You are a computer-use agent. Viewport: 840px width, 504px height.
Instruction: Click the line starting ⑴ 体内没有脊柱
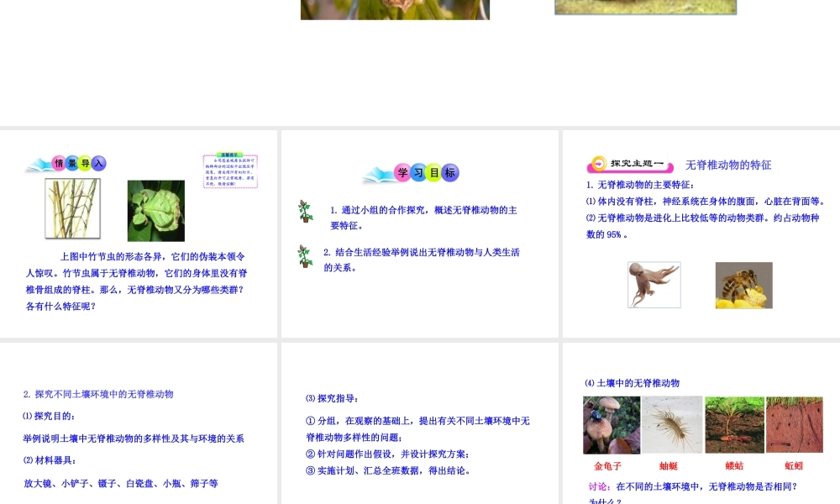point(706,202)
